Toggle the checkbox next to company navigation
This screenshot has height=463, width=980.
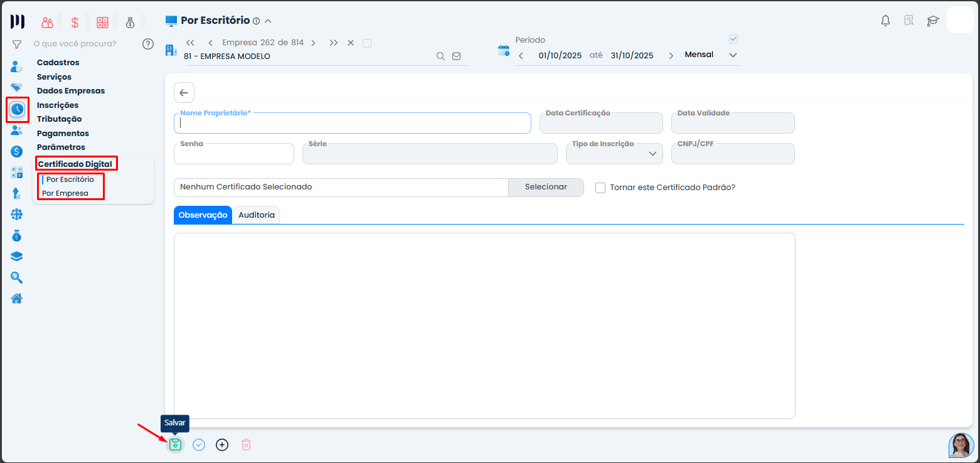coord(367,43)
